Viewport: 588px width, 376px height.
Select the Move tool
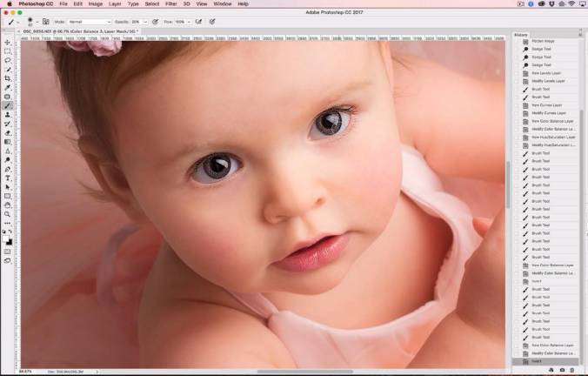[8, 42]
